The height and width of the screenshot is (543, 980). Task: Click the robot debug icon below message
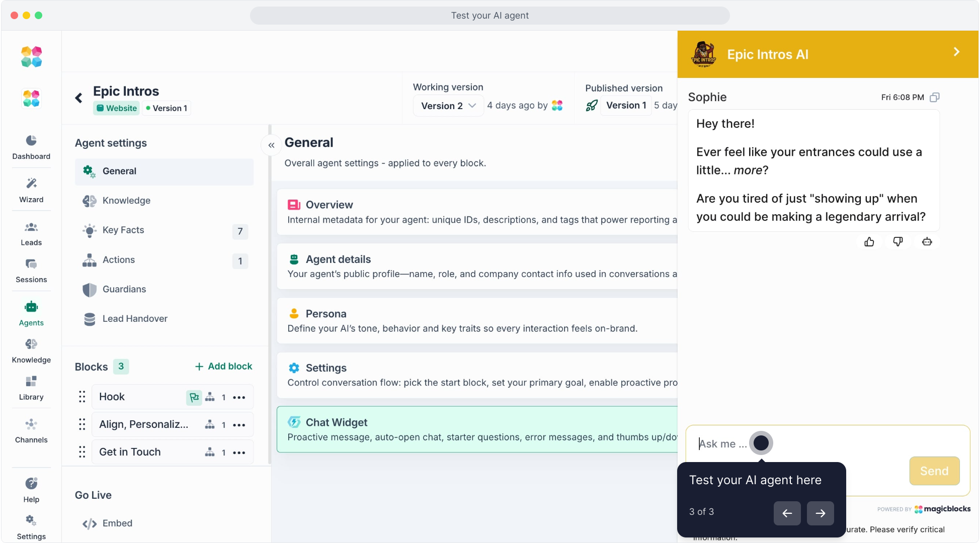point(927,242)
